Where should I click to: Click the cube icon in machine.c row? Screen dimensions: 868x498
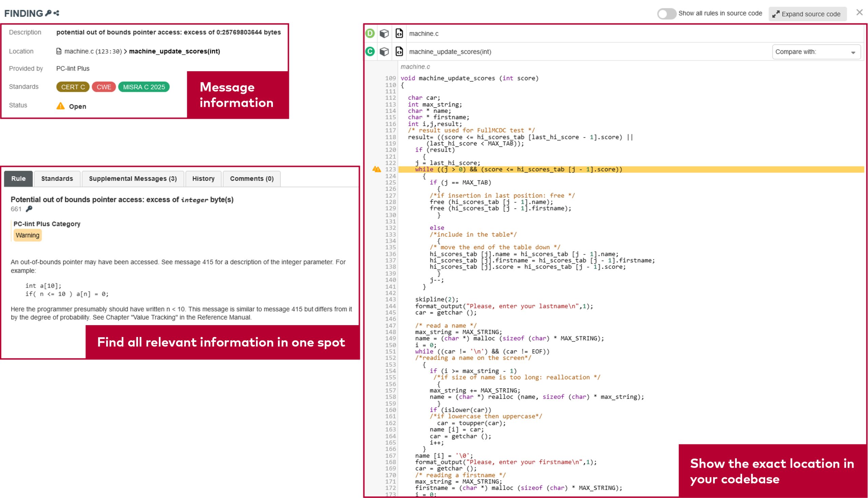coord(384,34)
